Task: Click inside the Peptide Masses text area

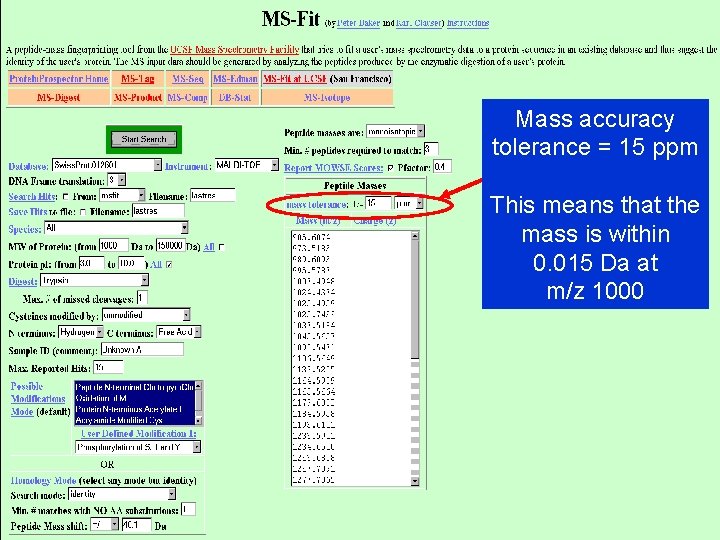Action: (351, 358)
